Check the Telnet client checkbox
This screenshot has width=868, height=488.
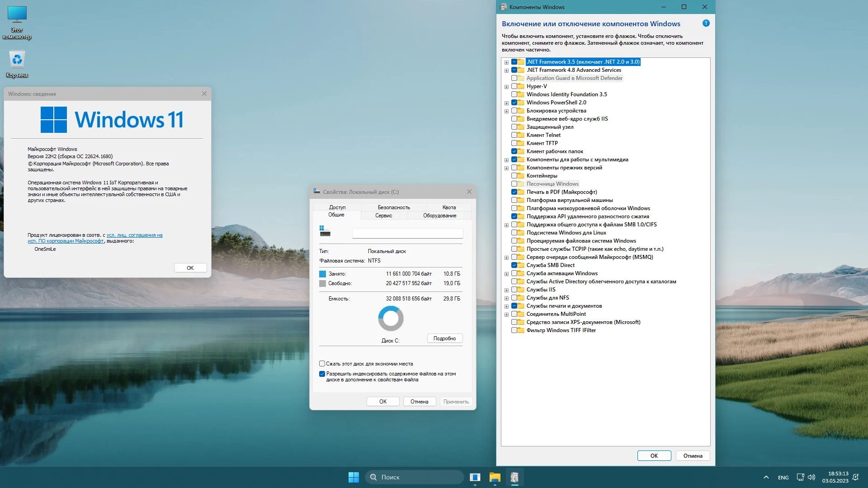pos(514,135)
